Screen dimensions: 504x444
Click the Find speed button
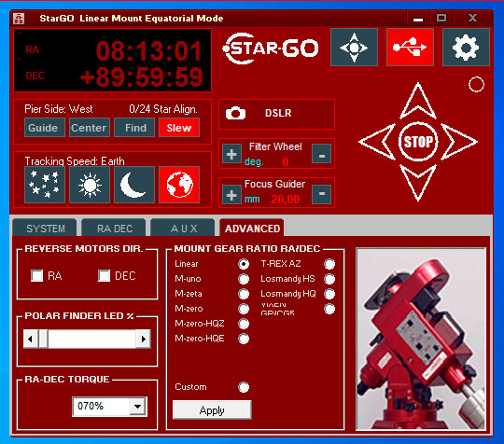click(x=134, y=128)
